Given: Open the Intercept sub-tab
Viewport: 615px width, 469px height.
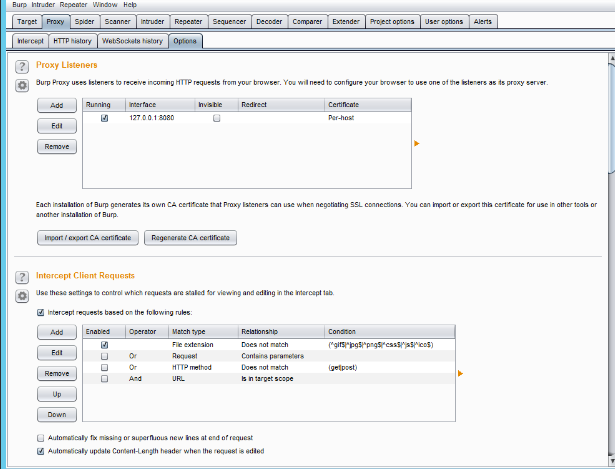Looking at the screenshot, I should pos(31,41).
